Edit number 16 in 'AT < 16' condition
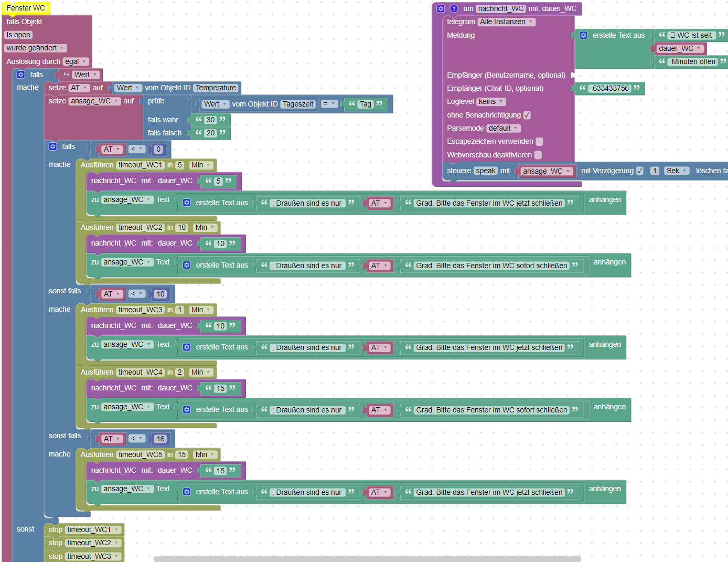The image size is (728, 562). (160, 439)
